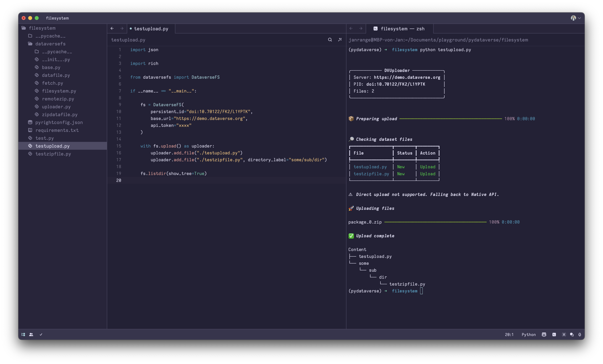Toggle inline assist wand icon in editor toolbar
Viewport: 603px width, 364px height.
tap(340, 40)
